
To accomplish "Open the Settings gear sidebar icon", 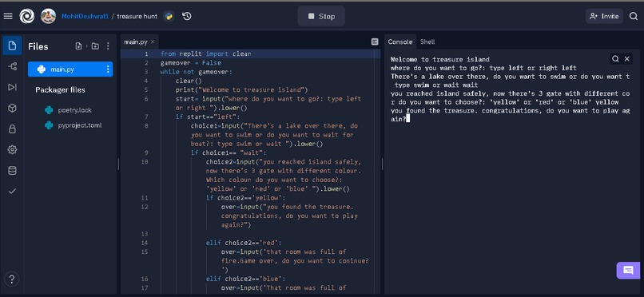I will (x=12, y=150).
